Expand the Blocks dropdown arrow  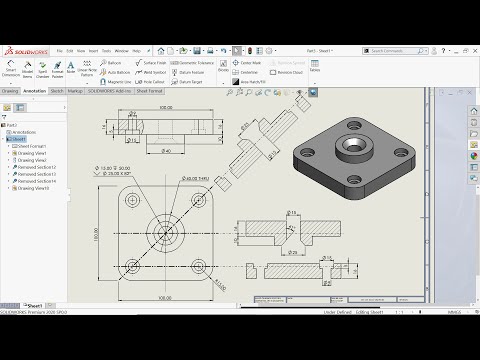coord(223,83)
